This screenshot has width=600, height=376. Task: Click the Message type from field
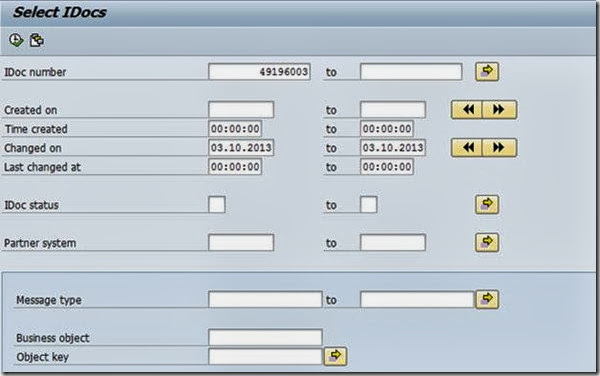coord(265,299)
